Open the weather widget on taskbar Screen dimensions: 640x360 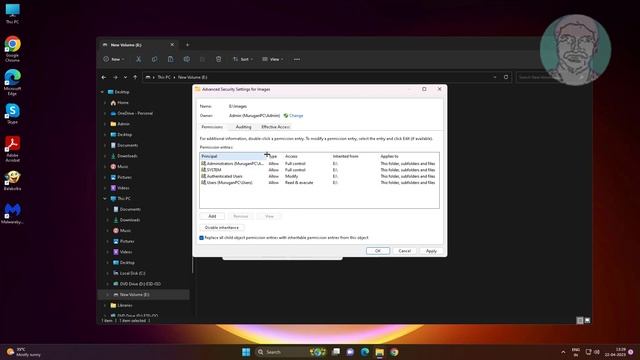coord(24,352)
